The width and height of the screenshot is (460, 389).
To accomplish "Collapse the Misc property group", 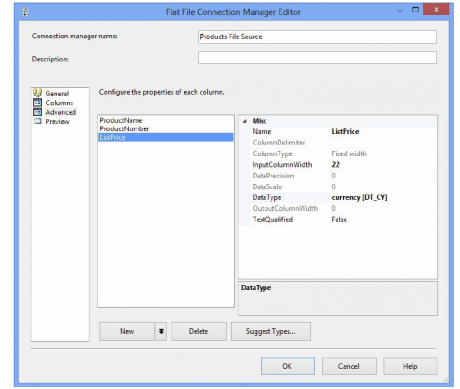I will (244, 121).
